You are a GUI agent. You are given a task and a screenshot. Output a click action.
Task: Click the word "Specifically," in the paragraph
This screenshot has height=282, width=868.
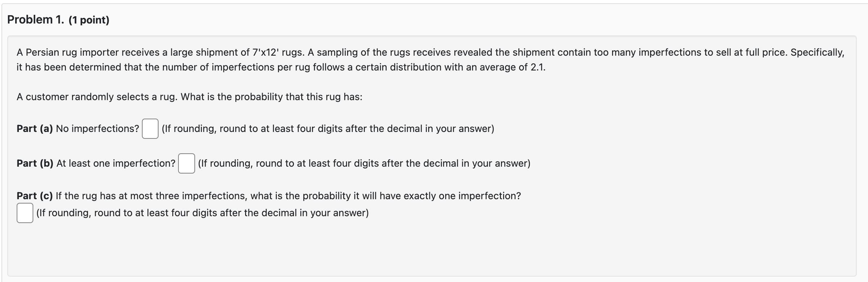click(817, 52)
